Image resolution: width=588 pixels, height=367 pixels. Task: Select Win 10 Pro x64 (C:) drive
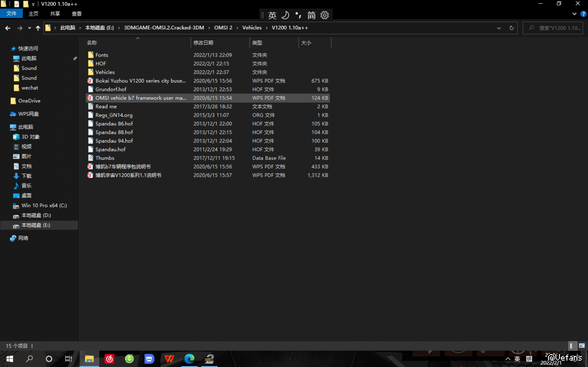pos(40,205)
